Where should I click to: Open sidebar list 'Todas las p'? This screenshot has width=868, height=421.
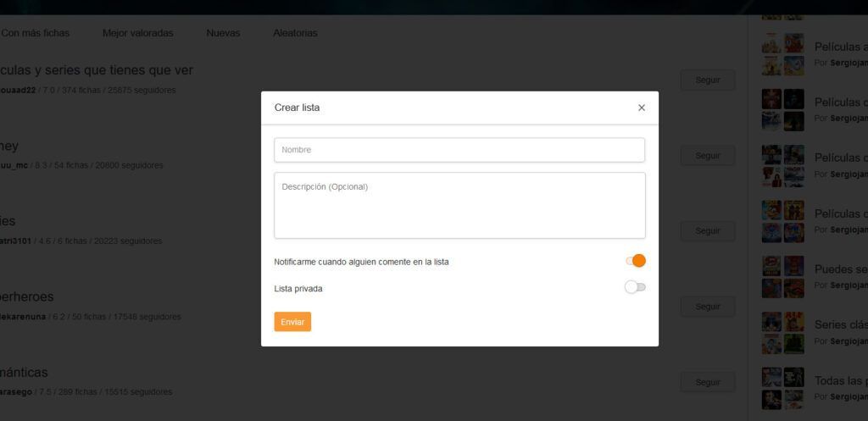pyautogui.click(x=841, y=380)
